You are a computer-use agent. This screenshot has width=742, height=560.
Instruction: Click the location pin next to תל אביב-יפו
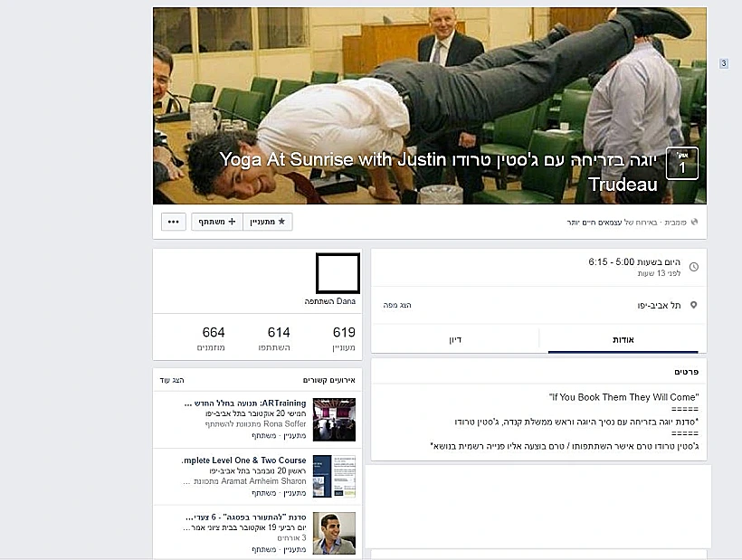click(693, 305)
